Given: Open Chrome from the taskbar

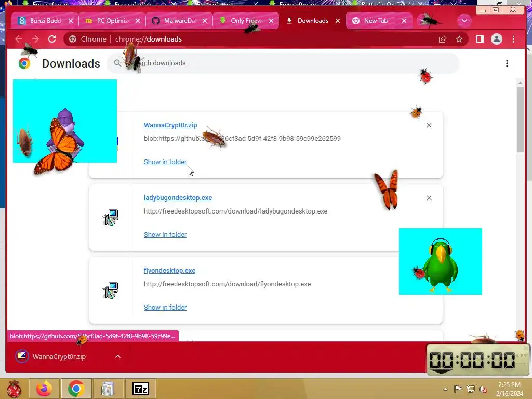Looking at the screenshot, I should (76, 389).
